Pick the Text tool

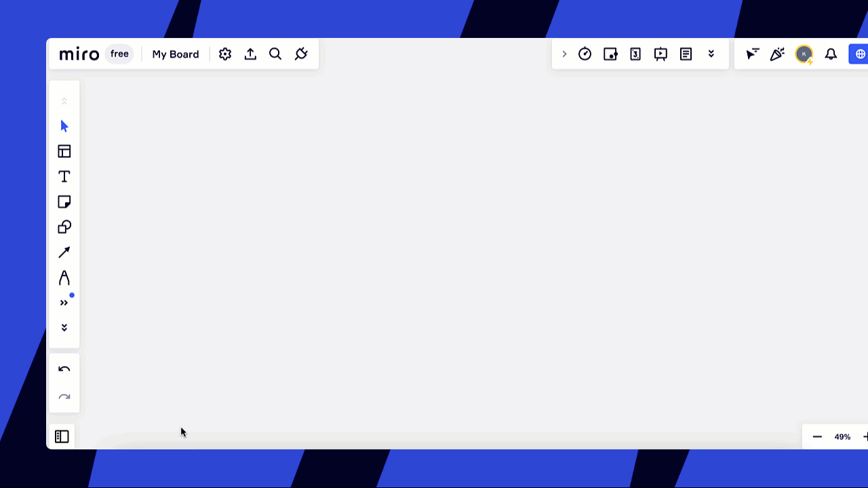point(64,176)
